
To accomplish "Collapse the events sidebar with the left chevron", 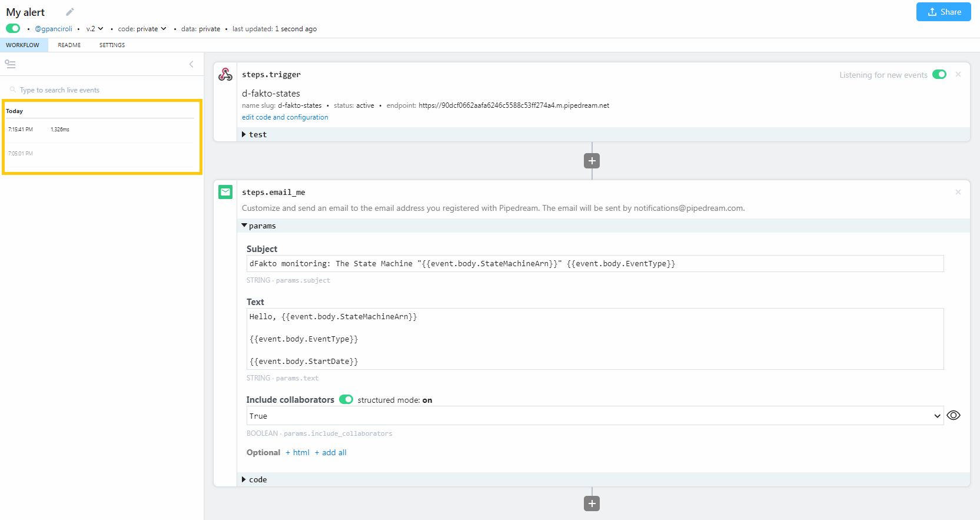I will (x=191, y=64).
